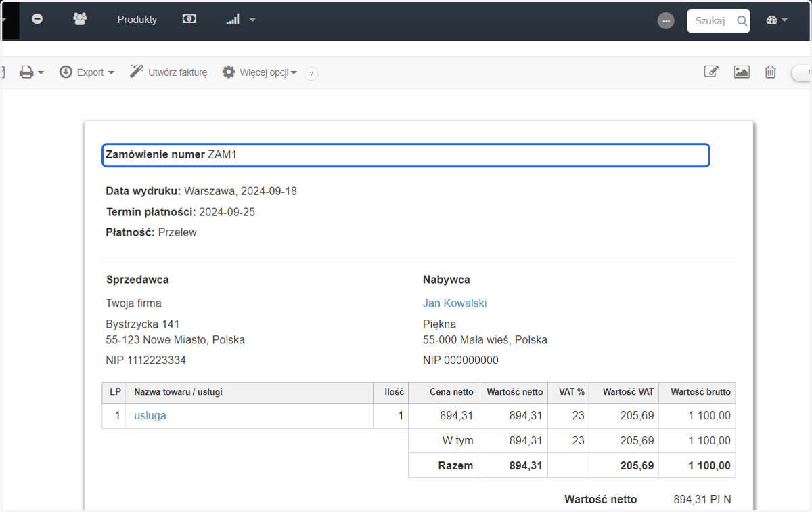Open the Export dropdown

(87, 72)
